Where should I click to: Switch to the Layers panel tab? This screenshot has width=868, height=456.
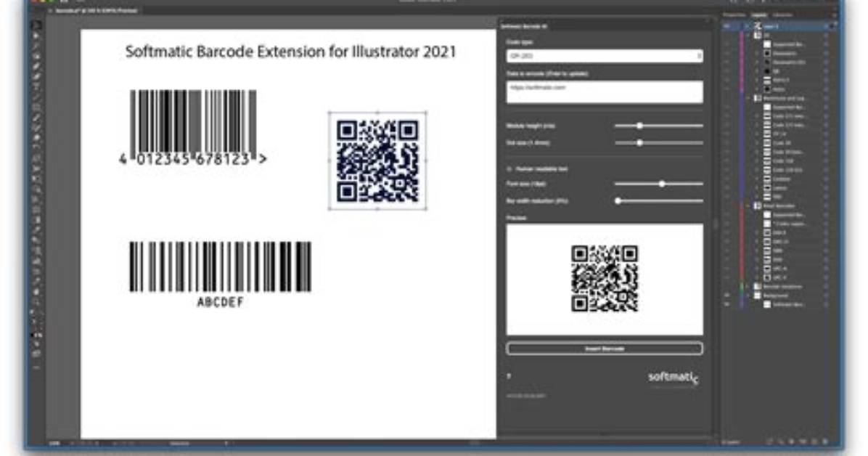(759, 15)
